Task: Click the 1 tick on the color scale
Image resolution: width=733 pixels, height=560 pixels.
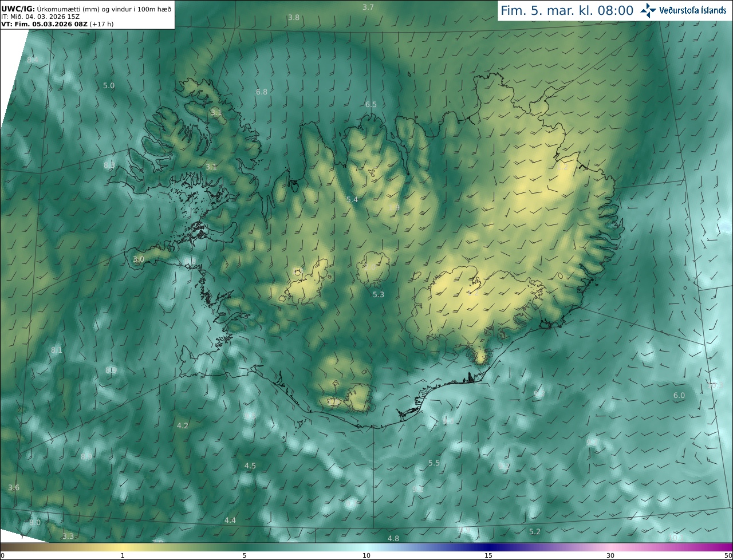Action: tap(123, 555)
